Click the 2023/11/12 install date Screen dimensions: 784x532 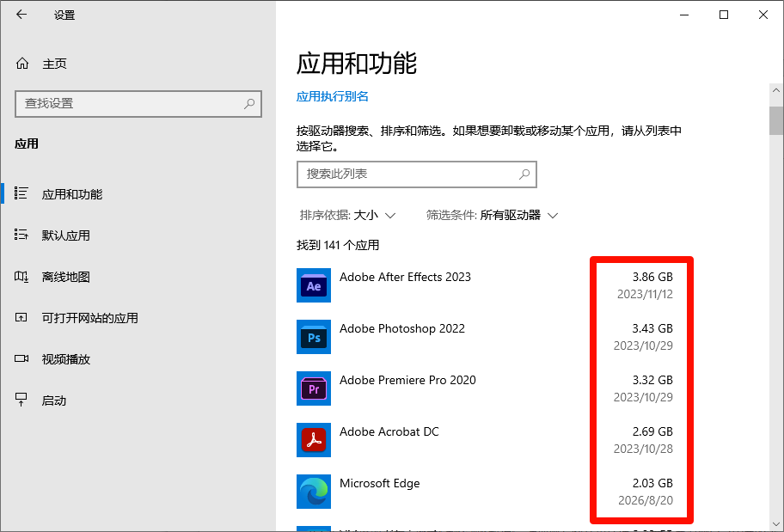point(645,294)
